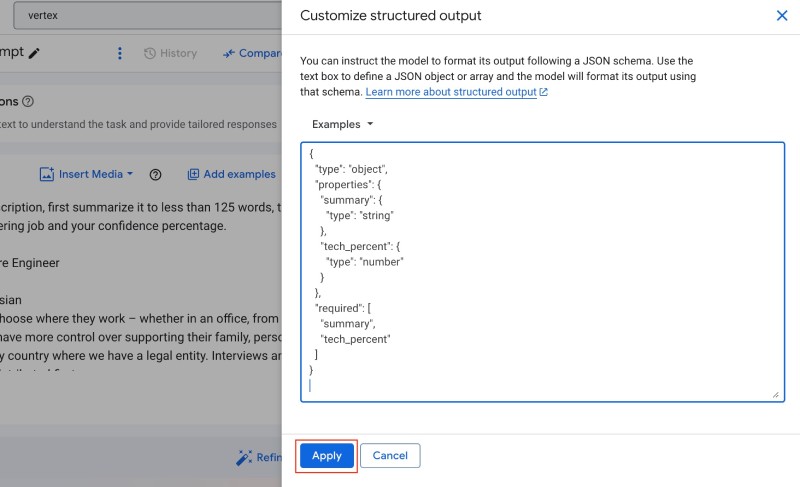Click the "type": "string" line
The width and height of the screenshot is (800, 487).
click(360, 215)
